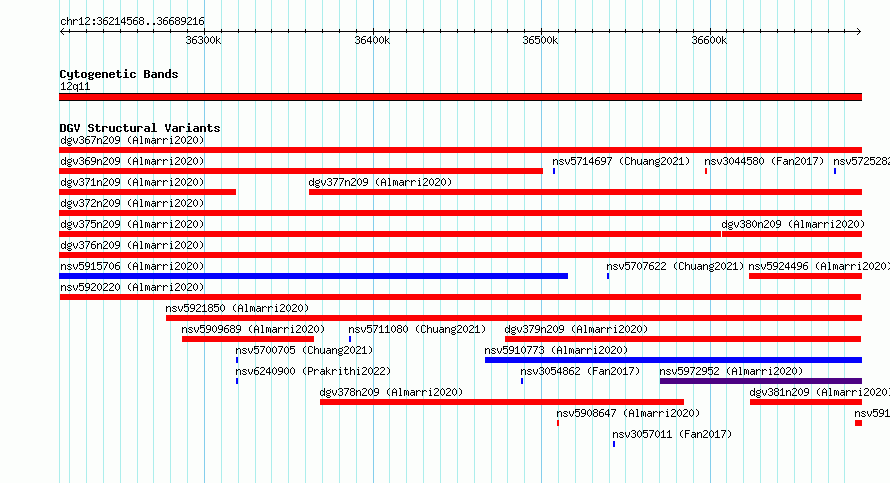Click the red dgv377n209 variant bar

tap(585, 192)
